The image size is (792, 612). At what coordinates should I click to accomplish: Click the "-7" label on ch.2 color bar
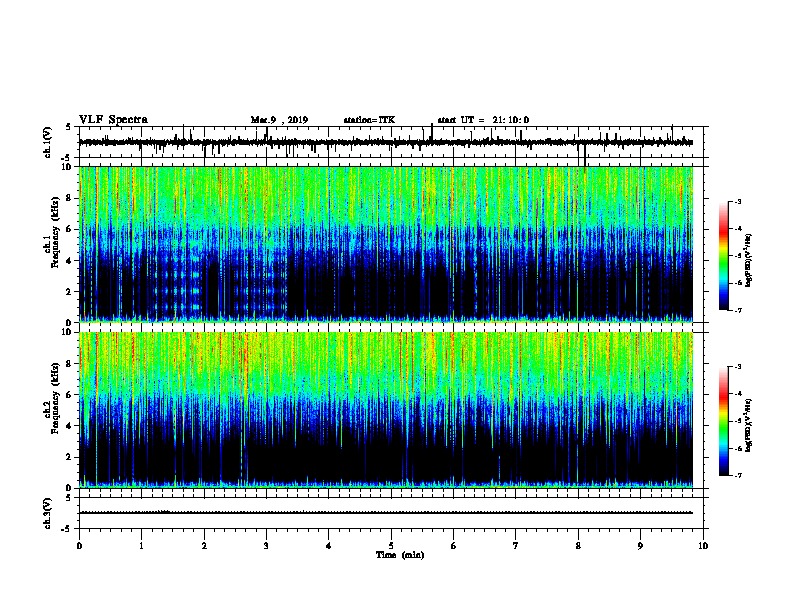tap(738, 475)
